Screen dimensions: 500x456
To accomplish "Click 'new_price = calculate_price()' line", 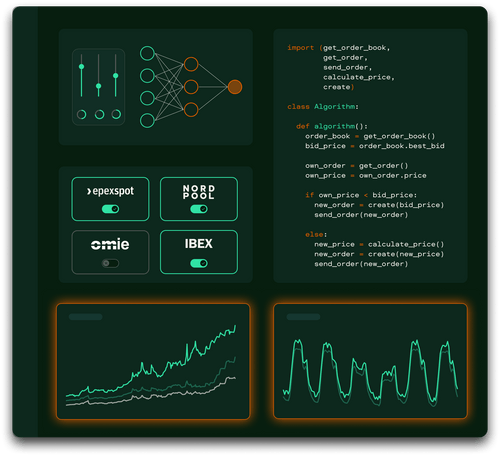I will point(379,244).
